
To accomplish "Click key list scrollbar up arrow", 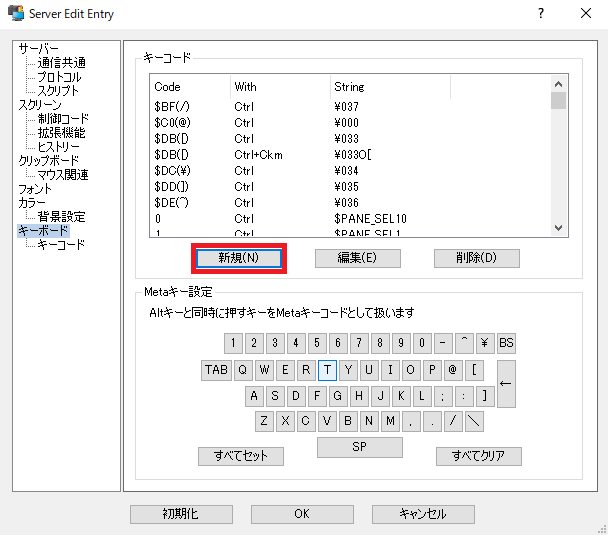I will (x=558, y=84).
